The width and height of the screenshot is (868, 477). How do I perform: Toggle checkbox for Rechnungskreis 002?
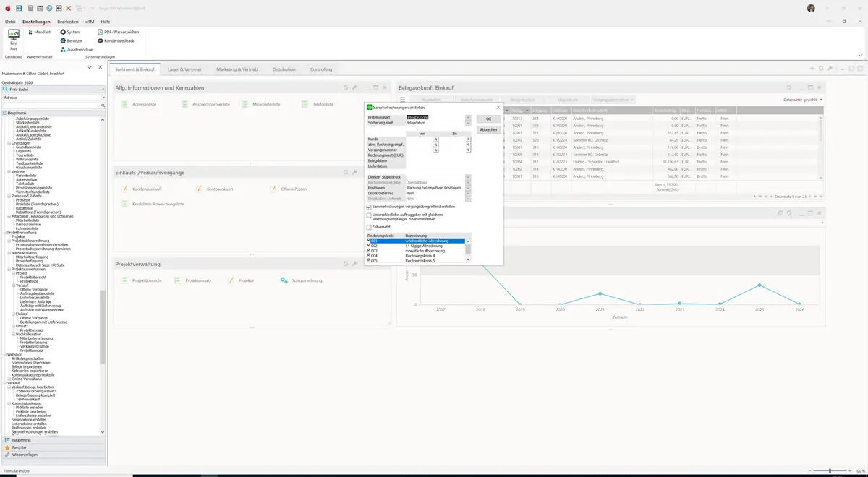pos(369,246)
